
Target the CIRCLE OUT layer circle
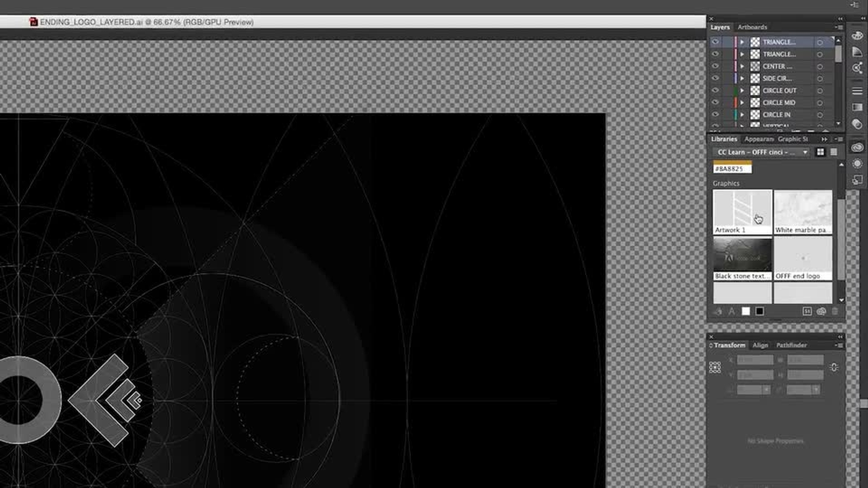(x=820, y=91)
